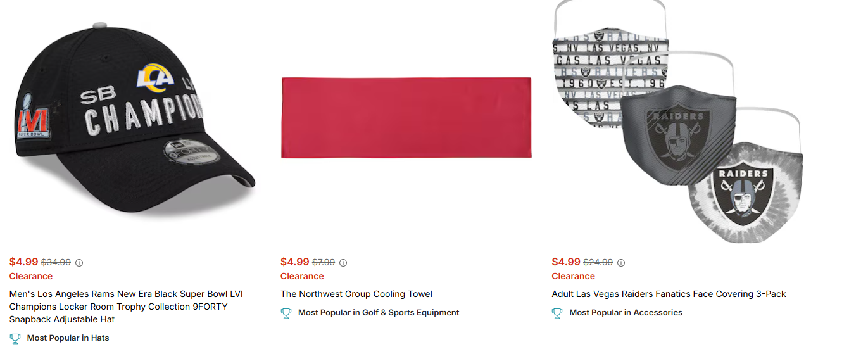Select the Most Popular in Hats label
The width and height of the screenshot is (868, 354).
coord(68,338)
